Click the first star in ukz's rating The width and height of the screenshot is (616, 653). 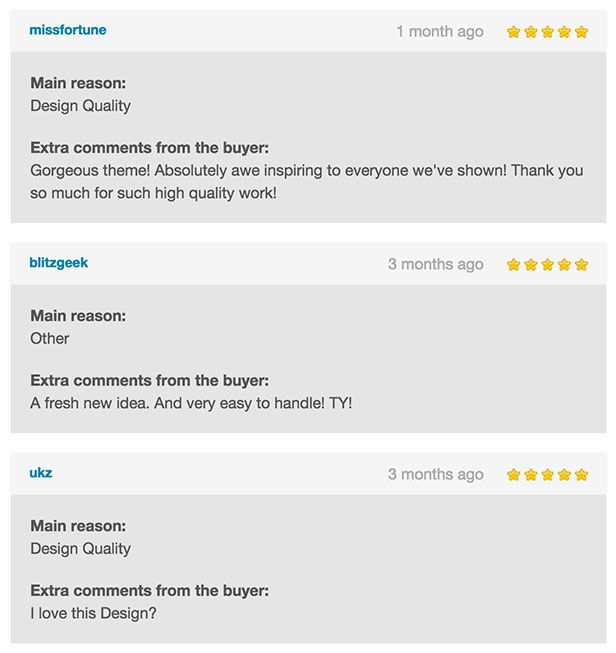click(514, 475)
